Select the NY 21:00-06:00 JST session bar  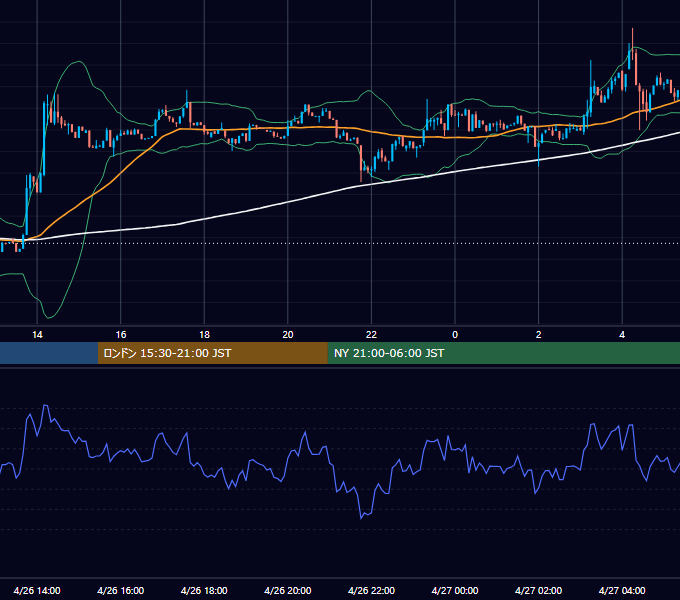pos(503,353)
